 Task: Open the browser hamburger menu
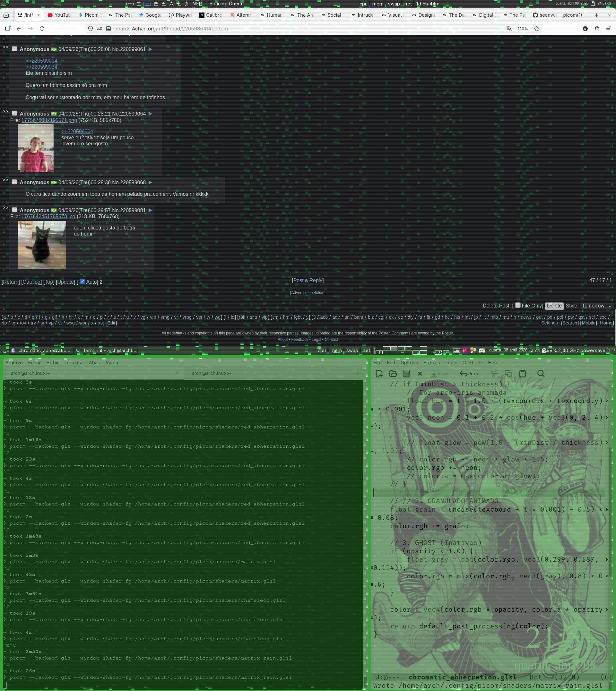pos(608,29)
